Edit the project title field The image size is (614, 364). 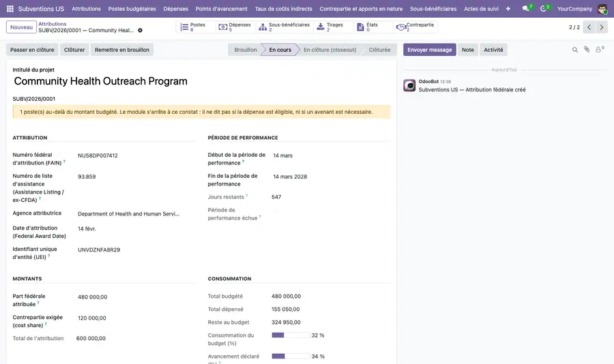201,81
